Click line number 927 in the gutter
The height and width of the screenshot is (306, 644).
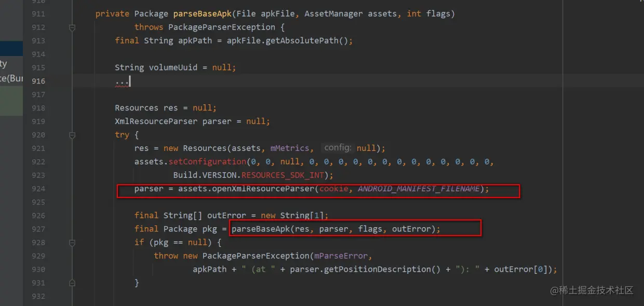(38, 229)
